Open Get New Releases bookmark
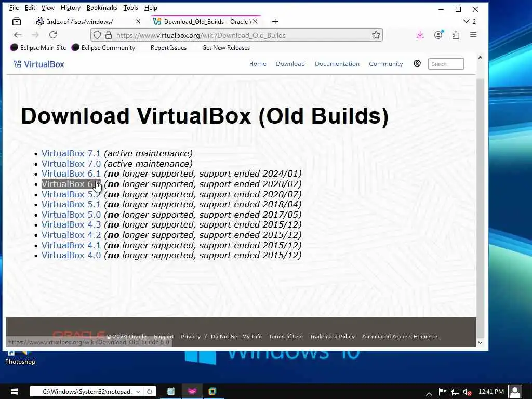The image size is (532, 399). [x=226, y=47]
